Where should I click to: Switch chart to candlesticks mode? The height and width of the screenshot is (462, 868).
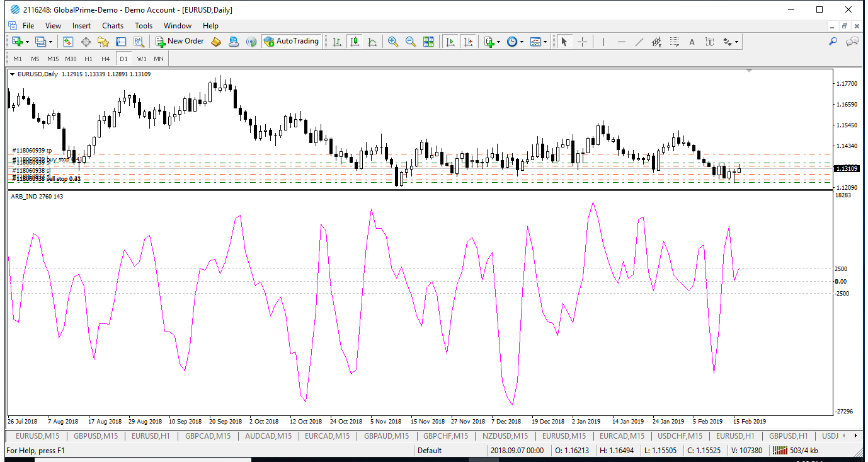pyautogui.click(x=355, y=42)
